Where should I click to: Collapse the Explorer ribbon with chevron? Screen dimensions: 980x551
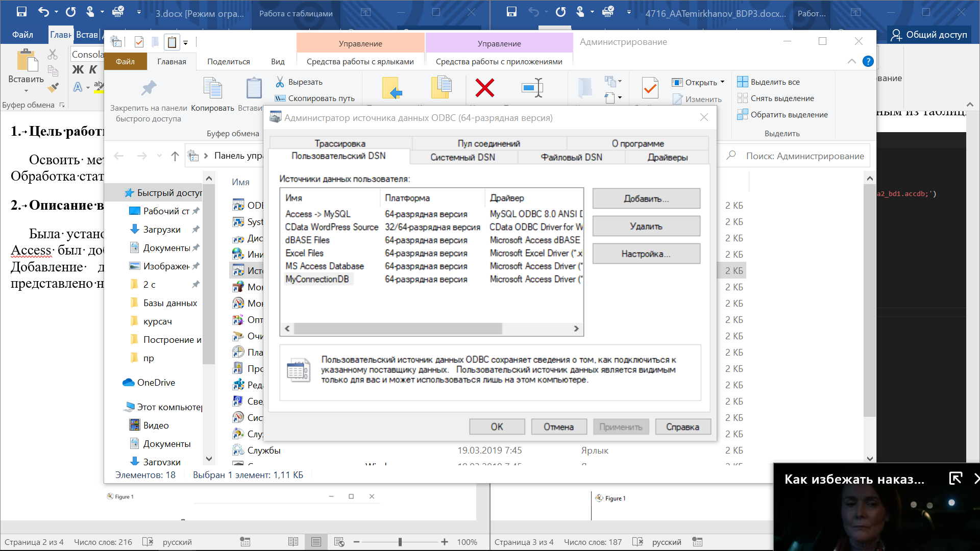(851, 61)
